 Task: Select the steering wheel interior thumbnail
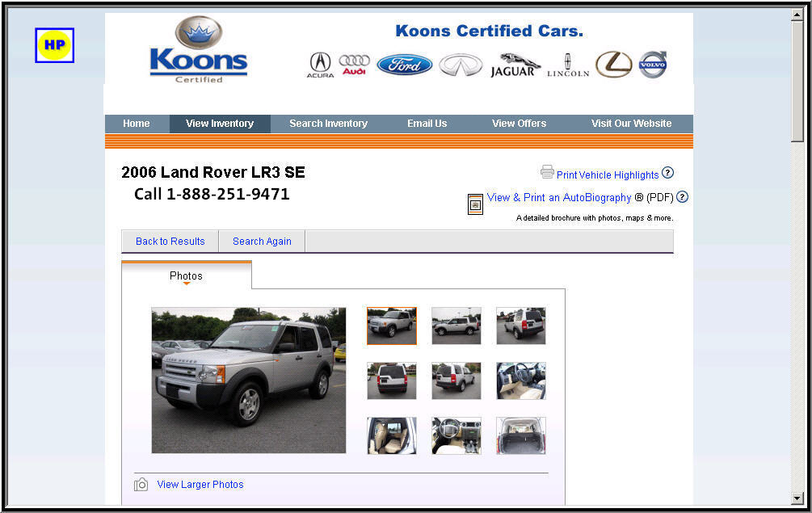[x=456, y=436]
